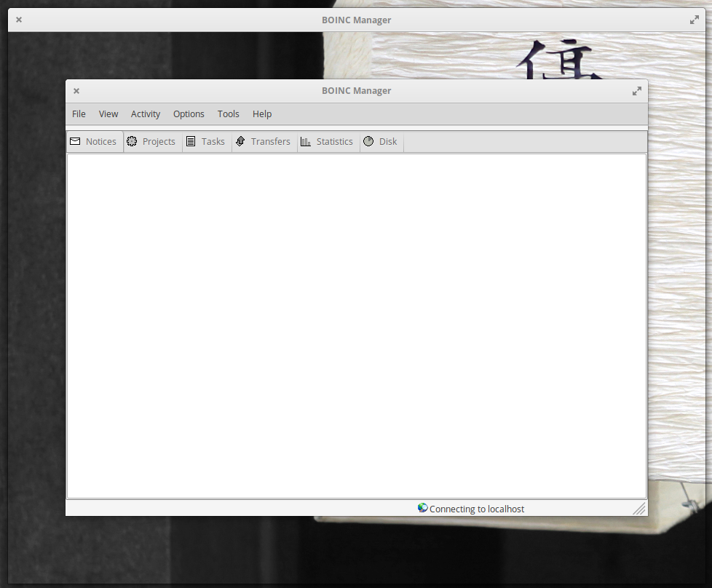Open the Tools menu
This screenshot has width=712, height=588.
point(228,114)
